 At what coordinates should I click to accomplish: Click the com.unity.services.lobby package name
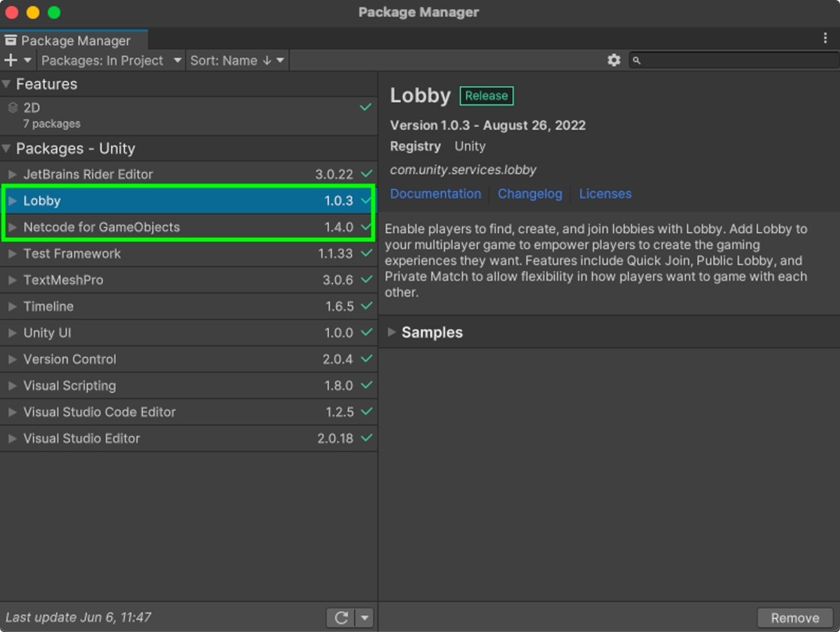pyautogui.click(x=463, y=170)
